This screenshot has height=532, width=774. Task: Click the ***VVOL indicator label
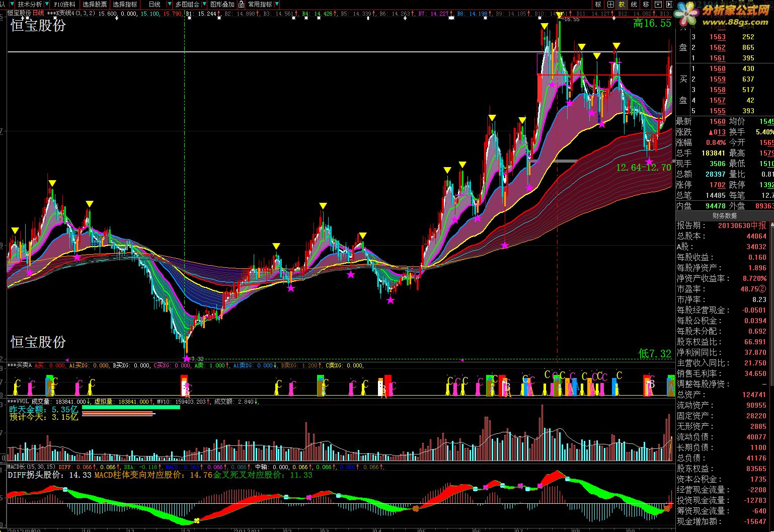(18, 402)
